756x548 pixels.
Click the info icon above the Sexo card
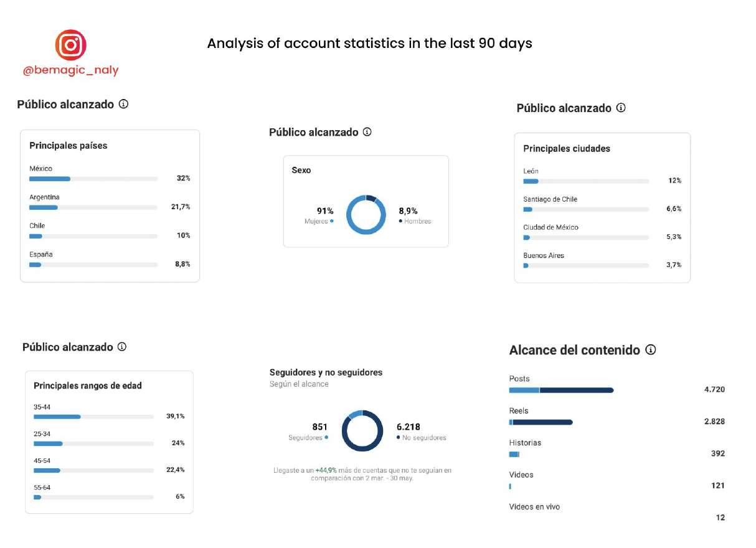click(x=367, y=132)
